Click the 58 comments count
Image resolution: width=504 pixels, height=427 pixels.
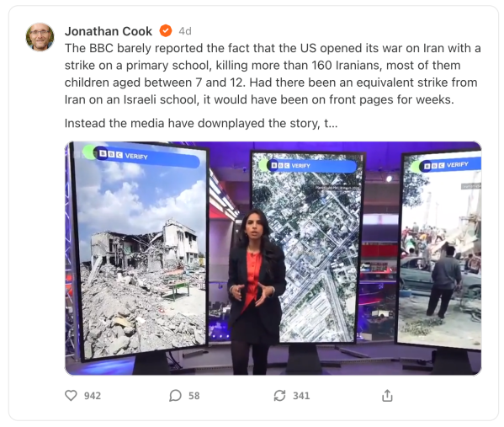point(194,396)
